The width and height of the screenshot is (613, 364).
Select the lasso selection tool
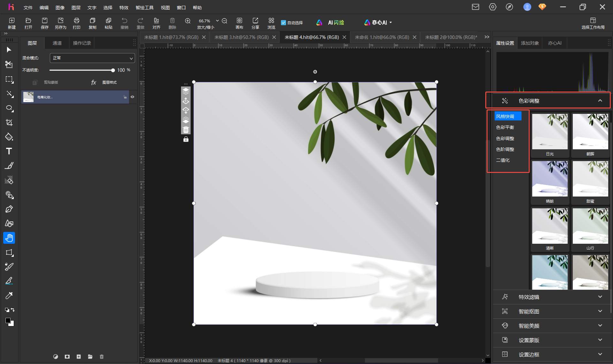(9, 108)
